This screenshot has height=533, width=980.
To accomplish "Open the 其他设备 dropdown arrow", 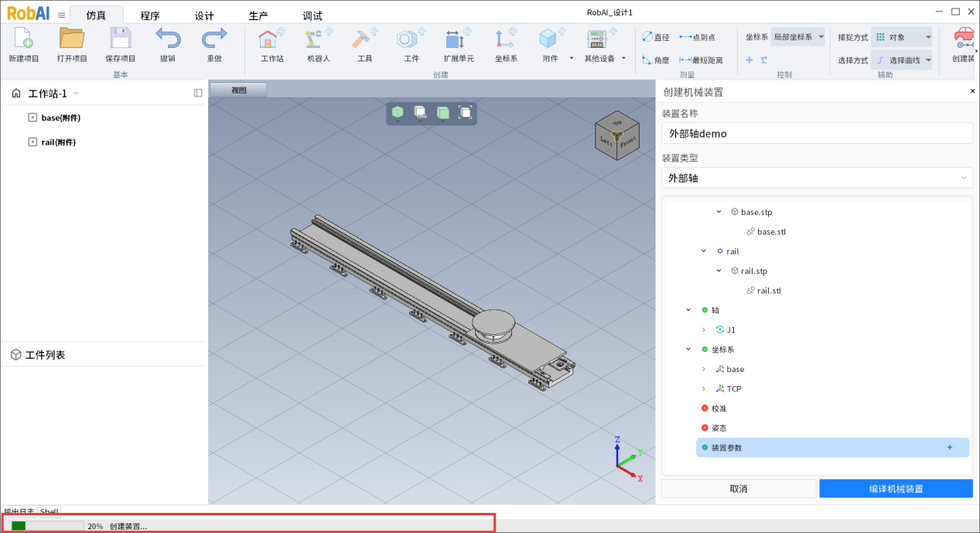I will coord(623,58).
